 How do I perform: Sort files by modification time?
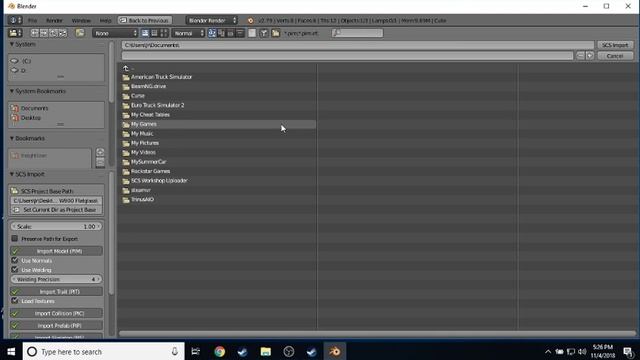pyautogui.click(x=231, y=33)
